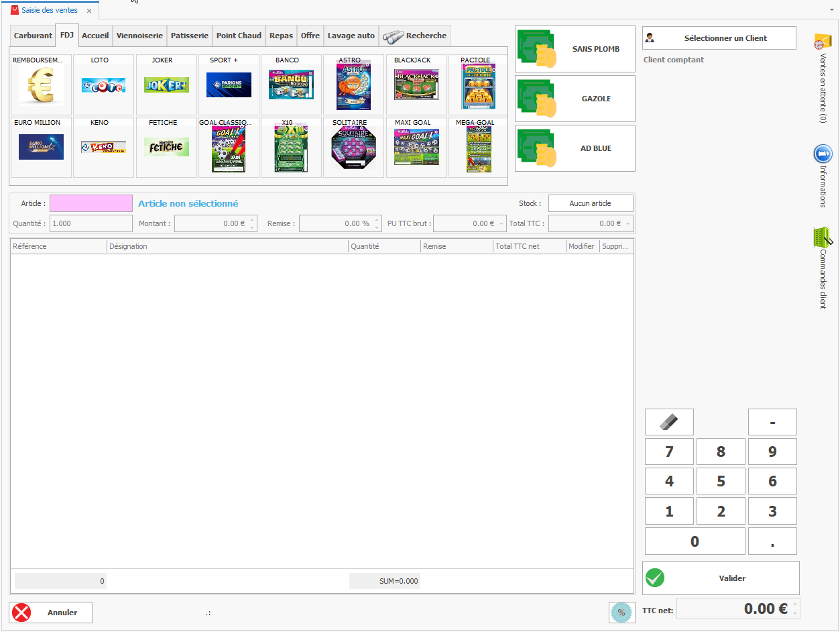
Task: Pick the JOKER+ product tile
Action: click(x=166, y=85)
